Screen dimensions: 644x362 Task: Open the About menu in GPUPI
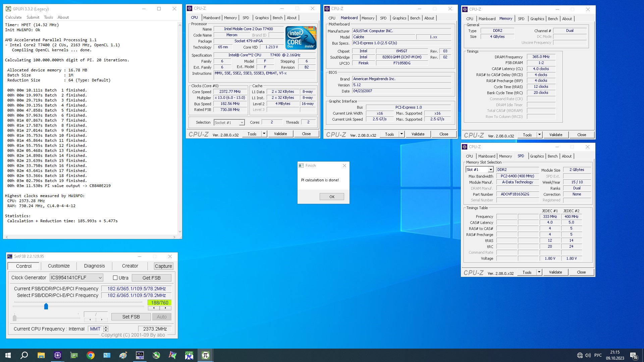click(x=63, y=17)
